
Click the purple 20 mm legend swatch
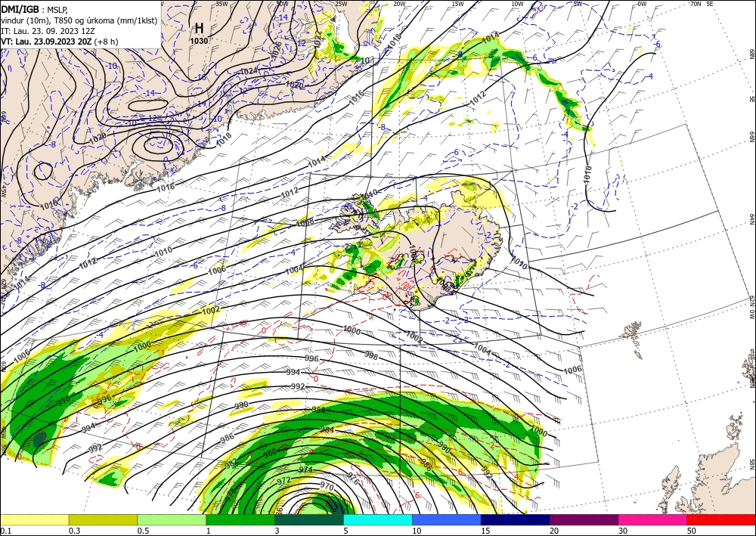click(x=584, y=519)
